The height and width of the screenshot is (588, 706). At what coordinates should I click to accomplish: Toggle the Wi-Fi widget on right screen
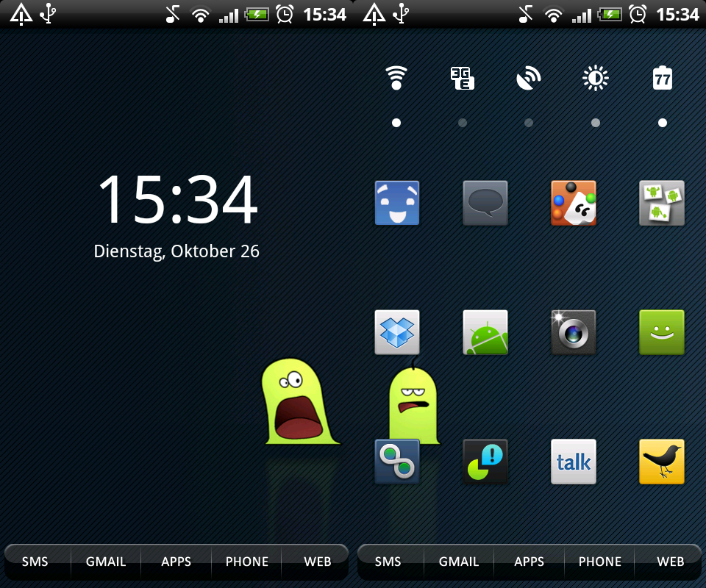click(396, 78)
